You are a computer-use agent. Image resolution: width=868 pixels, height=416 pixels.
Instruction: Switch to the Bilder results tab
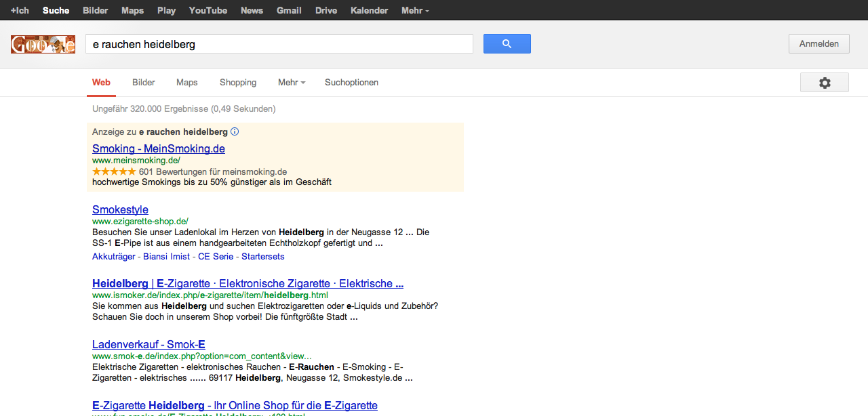144,83
